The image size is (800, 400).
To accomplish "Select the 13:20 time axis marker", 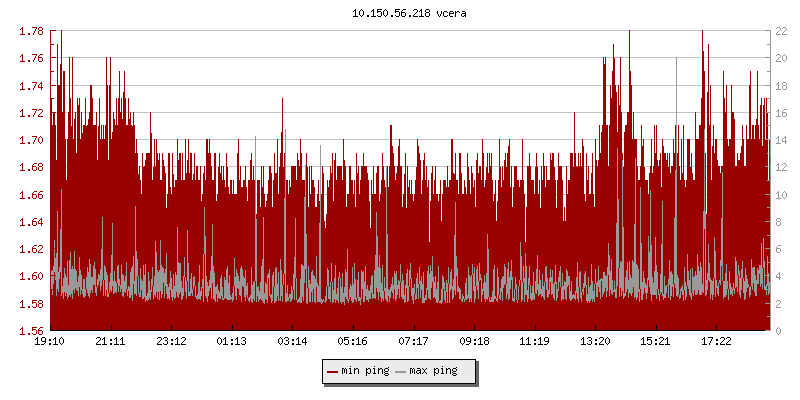I will pyautogui.click(x=595, y=342).
